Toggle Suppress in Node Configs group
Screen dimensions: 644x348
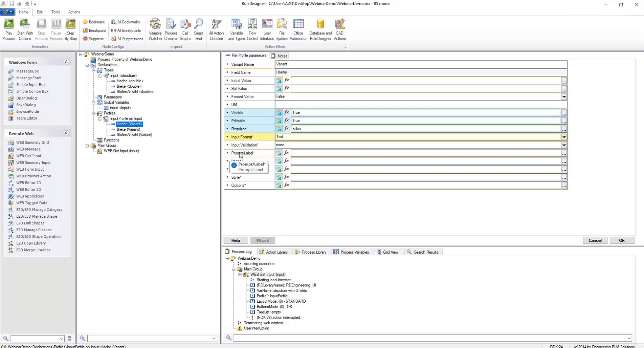pos(94,39)
